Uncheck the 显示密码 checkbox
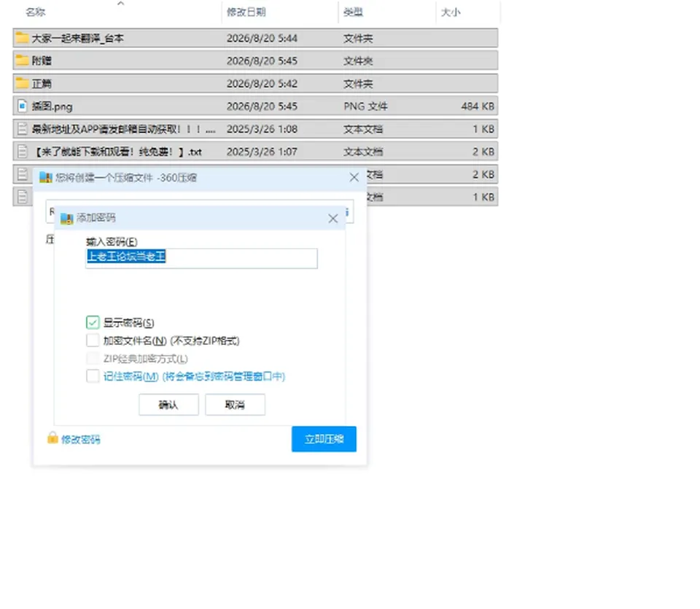700x609 pixels. 93,322
